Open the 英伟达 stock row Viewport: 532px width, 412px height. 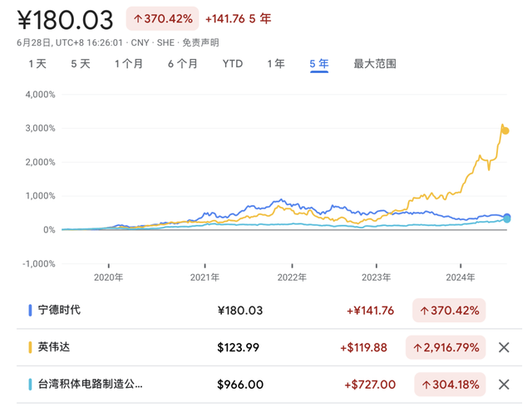(55, 347)
